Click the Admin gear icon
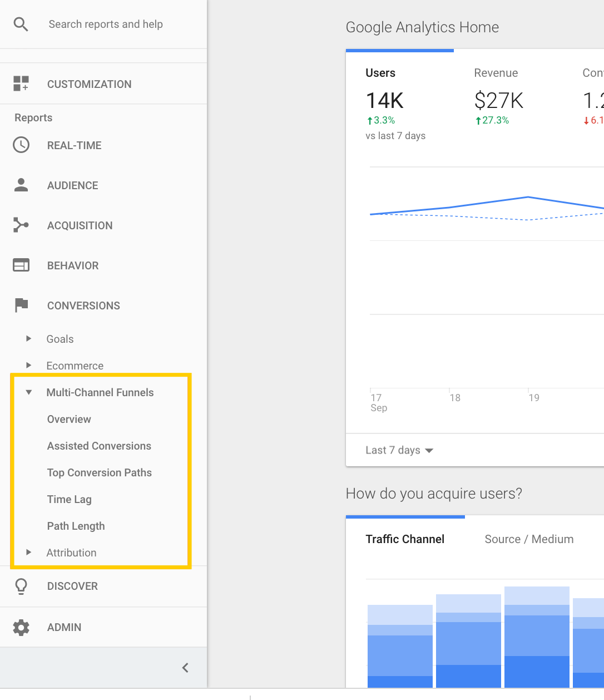The width and height of the screenshot is (604, 700). pos(21,627)
